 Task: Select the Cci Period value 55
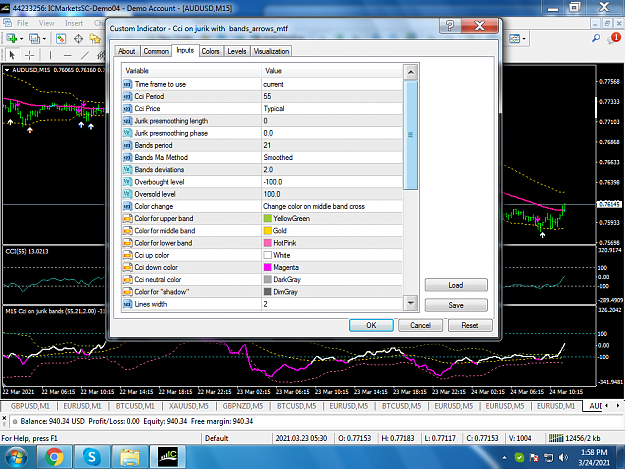coord(332,96)
